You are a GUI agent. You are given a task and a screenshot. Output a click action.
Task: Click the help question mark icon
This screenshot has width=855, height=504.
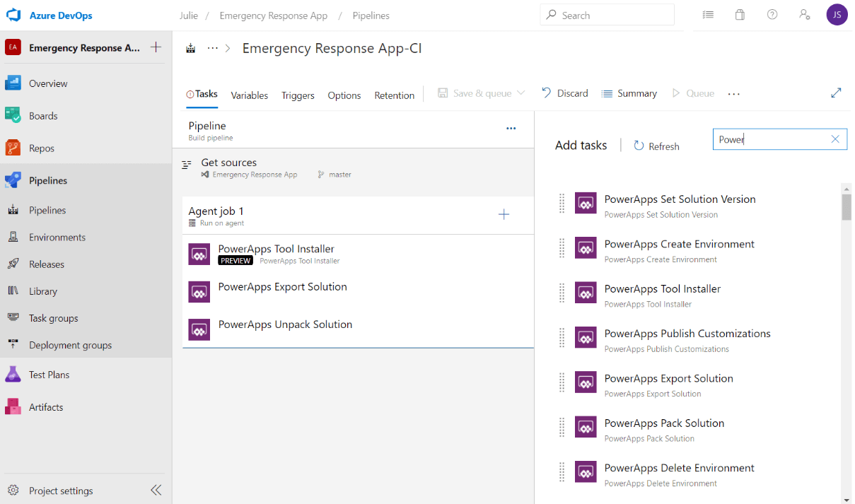point(772,15)
